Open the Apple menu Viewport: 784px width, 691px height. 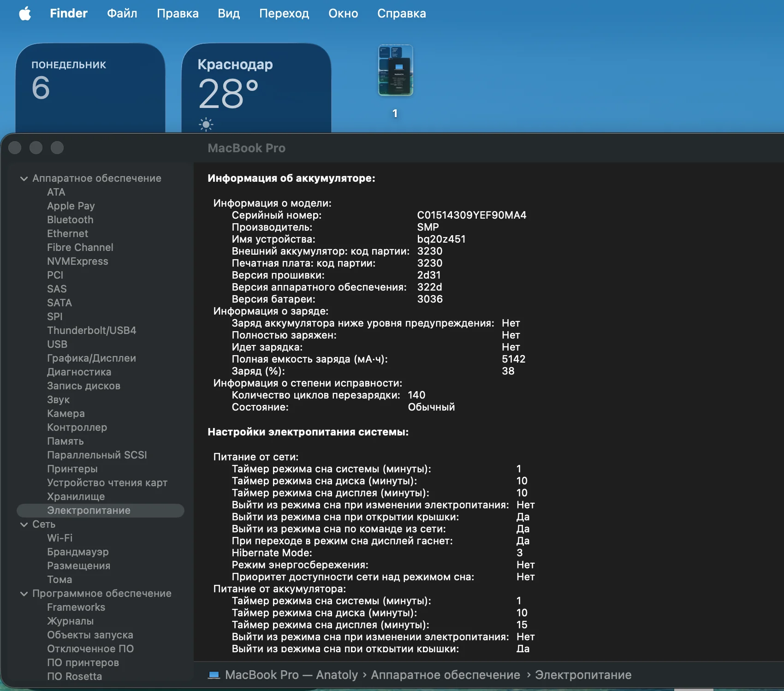25,13
